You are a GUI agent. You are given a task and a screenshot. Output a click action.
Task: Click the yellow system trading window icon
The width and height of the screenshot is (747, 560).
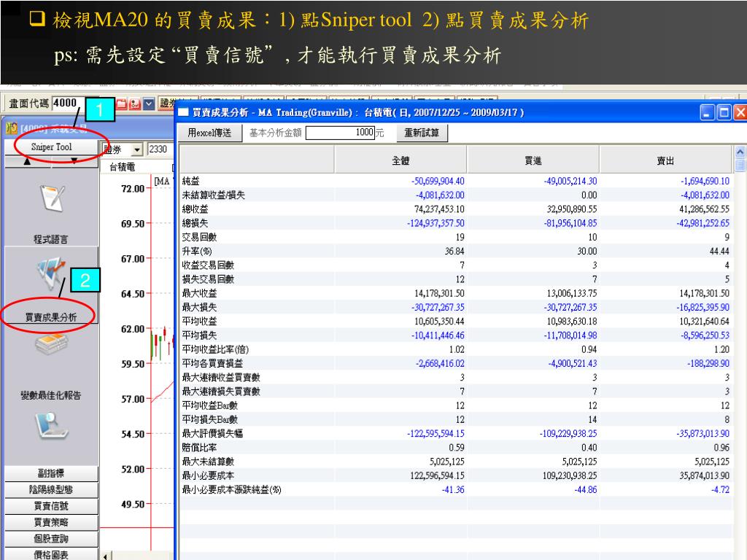click(12, 128)
